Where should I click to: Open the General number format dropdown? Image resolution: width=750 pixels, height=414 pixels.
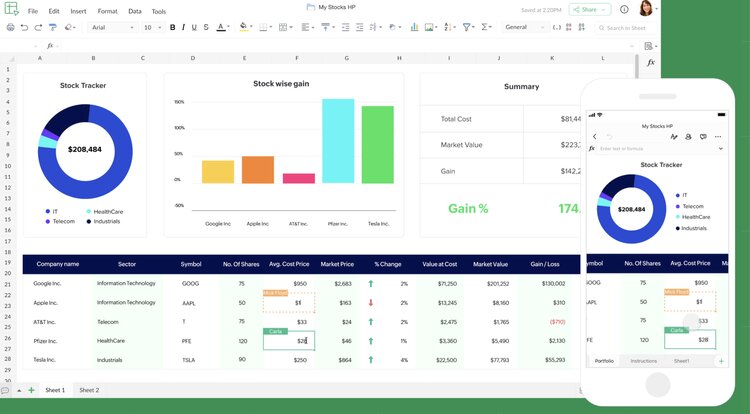pos(524,27)
